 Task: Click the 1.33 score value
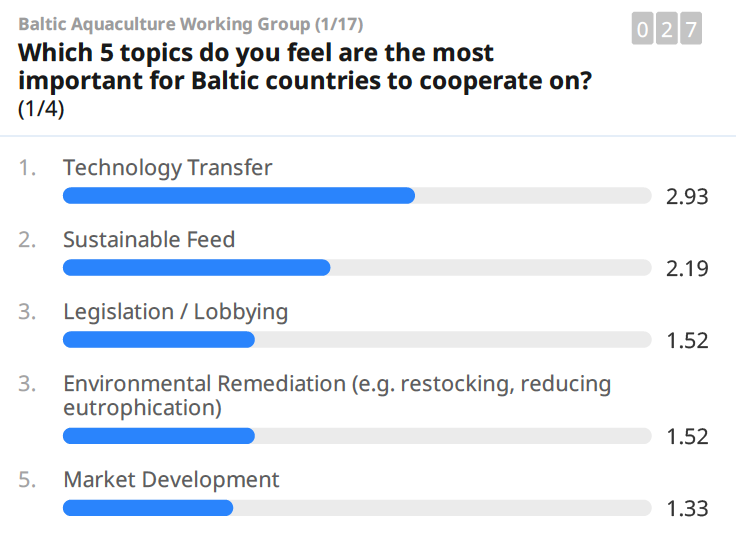click(687, 508)
